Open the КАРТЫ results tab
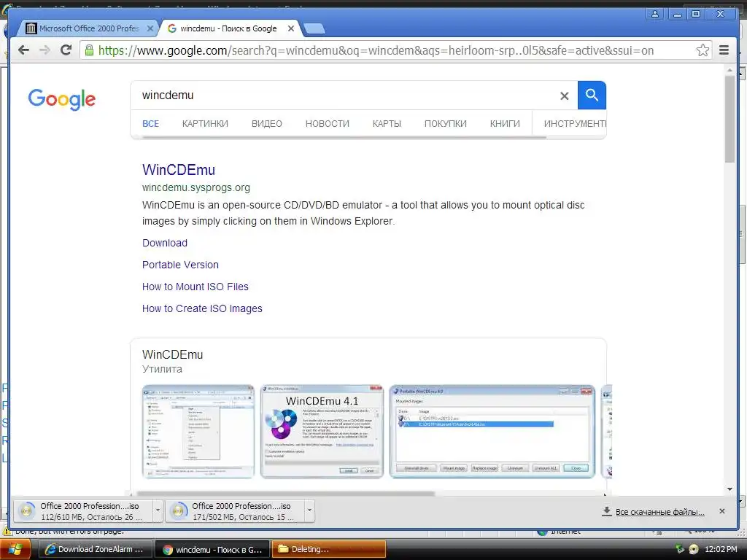The height and width of the screenshot is (560, 747). coord(387,124)
